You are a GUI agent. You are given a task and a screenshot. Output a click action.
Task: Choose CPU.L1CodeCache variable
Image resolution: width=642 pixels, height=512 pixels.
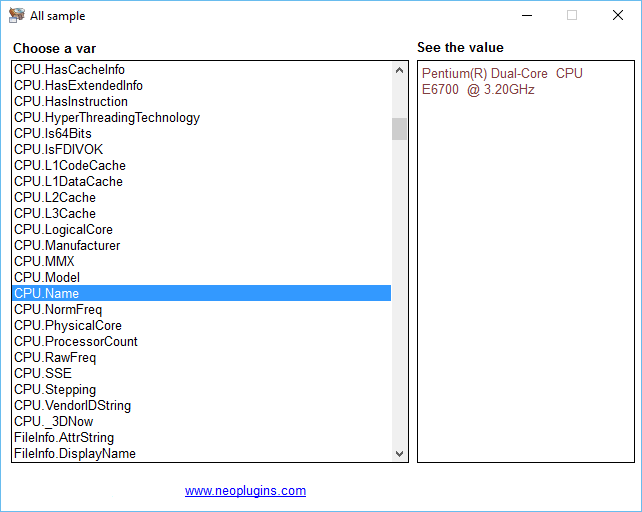(x=201, y=165)
